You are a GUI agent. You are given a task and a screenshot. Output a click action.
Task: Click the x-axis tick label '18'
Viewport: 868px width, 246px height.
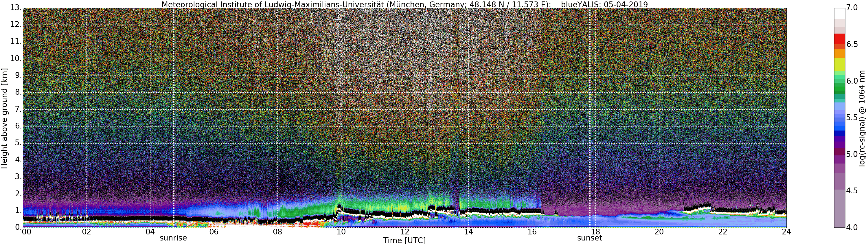pyautogui.click(x=596, y=232)
